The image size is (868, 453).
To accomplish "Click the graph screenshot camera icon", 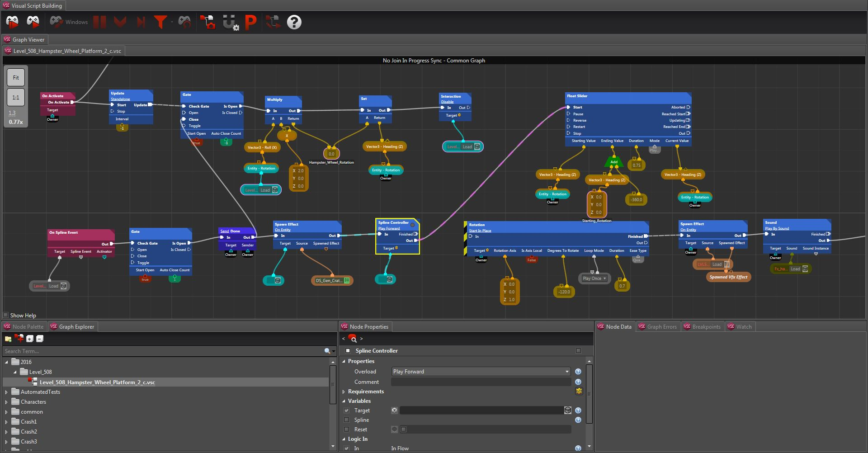I will [208, 22].
